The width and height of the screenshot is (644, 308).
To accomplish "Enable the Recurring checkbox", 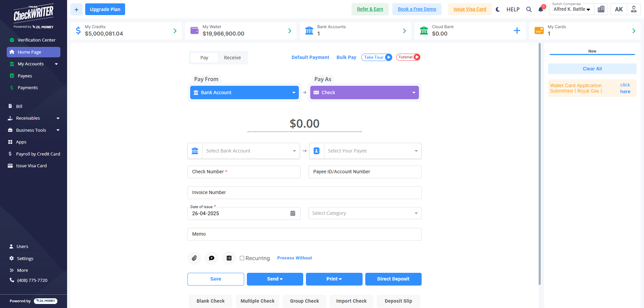I will [x=242, y=258].
